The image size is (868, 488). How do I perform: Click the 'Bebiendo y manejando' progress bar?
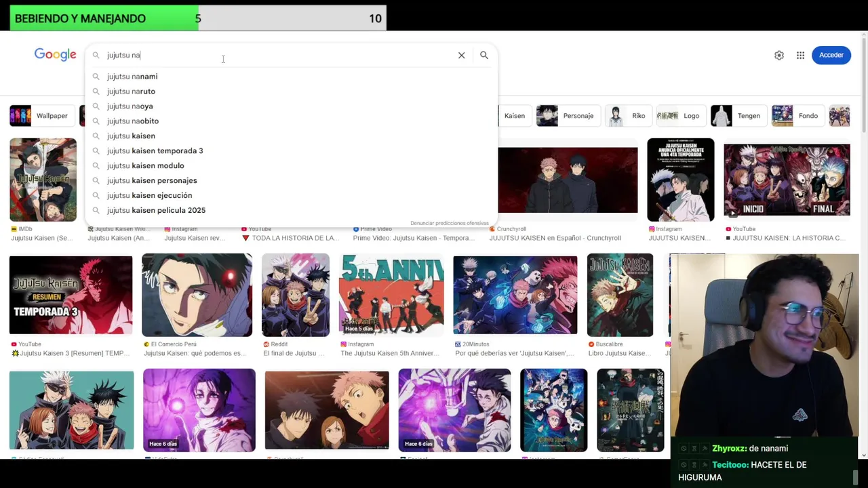[198, 18]
